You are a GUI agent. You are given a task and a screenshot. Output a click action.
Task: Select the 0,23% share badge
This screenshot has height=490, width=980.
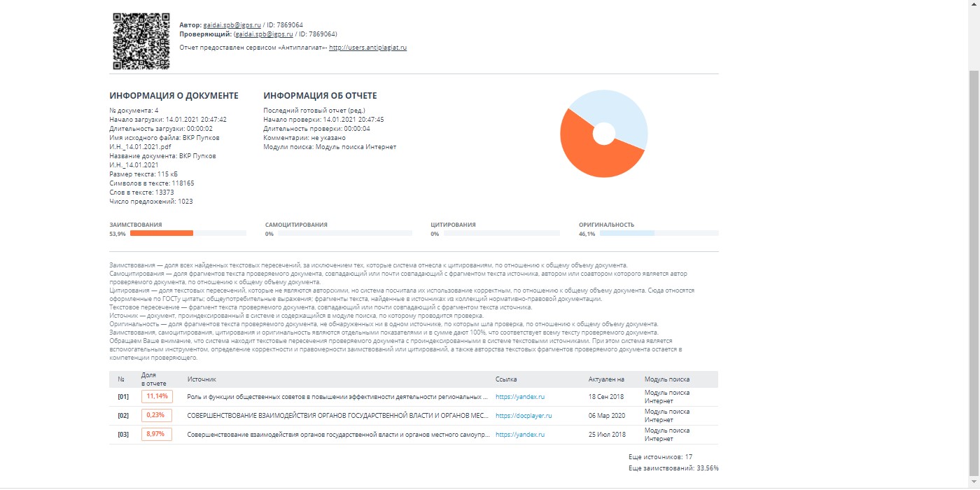(x=157, y=415)
